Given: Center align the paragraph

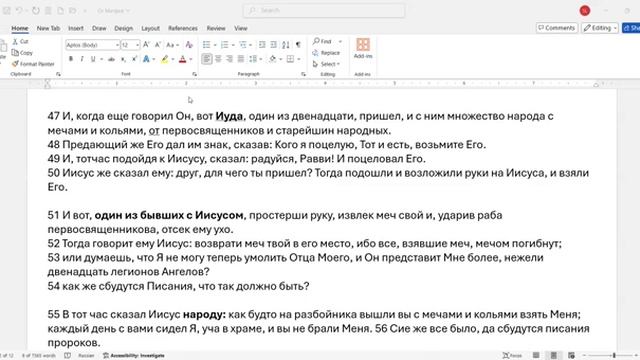Looking at the screenshot, I should point(218,59).
